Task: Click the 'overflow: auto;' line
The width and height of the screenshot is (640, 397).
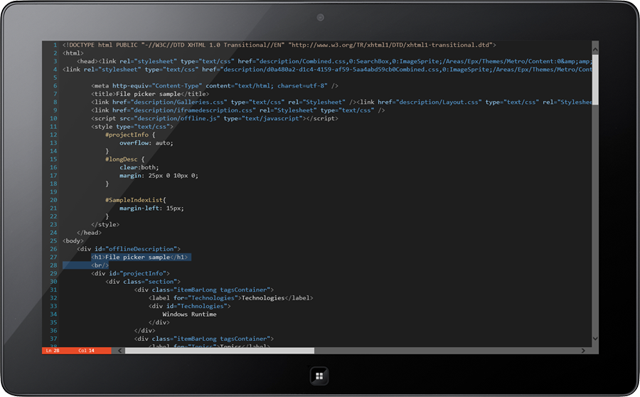Action: click(x=146, y=143)
